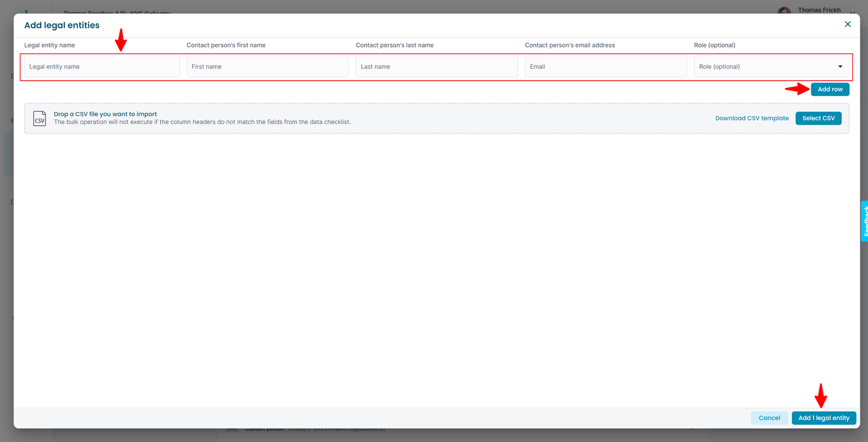
Task: Click the Thomas Frickh user avatar
Action: click(x=784, y=11)
